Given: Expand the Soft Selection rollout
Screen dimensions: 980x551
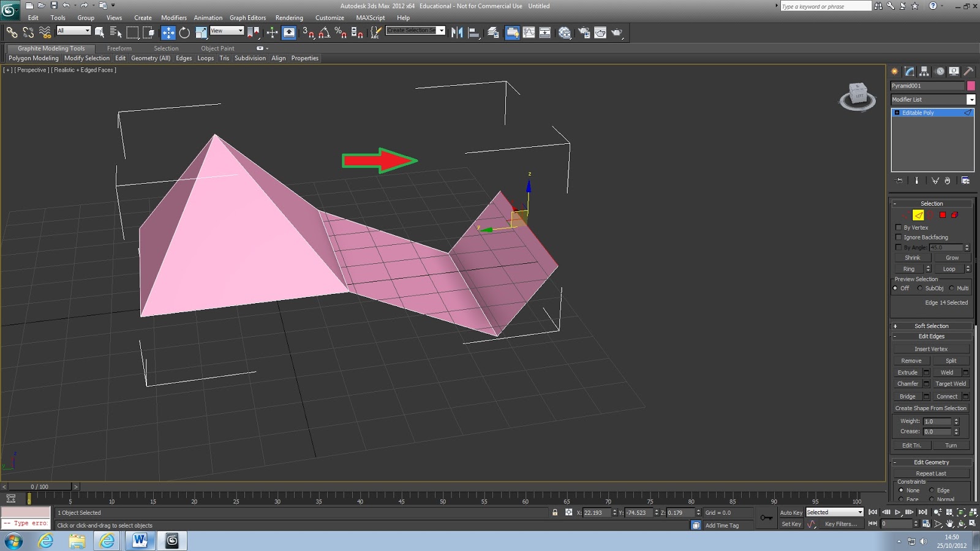Looking at the screenshot, I should tap(931, 326).
